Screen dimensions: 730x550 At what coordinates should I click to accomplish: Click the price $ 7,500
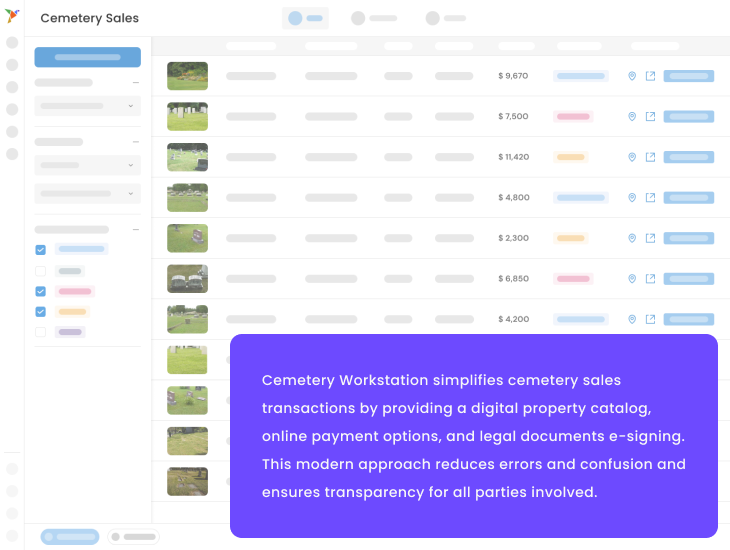pyautogui.click(x=513, y=116)
